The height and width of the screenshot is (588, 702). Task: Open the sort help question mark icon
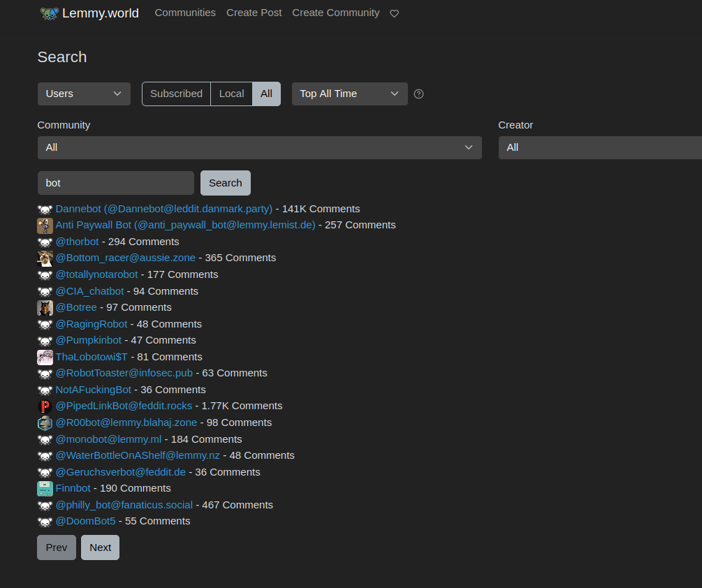(x=418, y=94)
